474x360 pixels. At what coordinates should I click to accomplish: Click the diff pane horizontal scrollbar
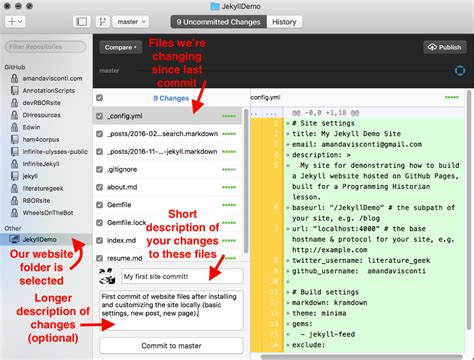point(361,357)
